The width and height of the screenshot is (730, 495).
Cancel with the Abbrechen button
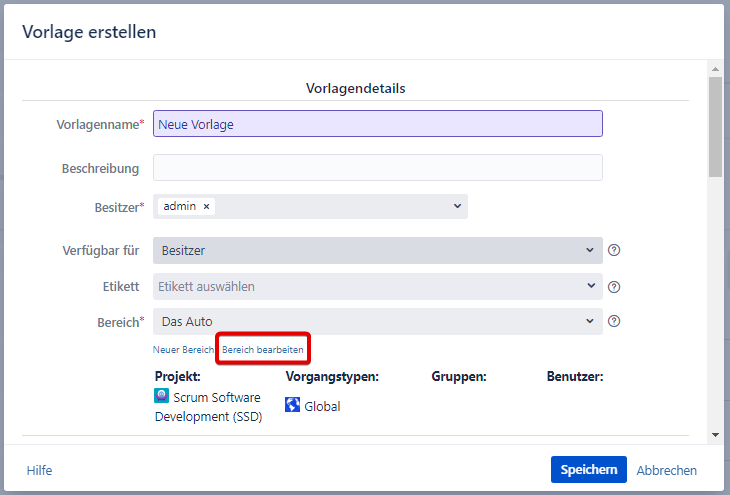click(x=667, y=470)
